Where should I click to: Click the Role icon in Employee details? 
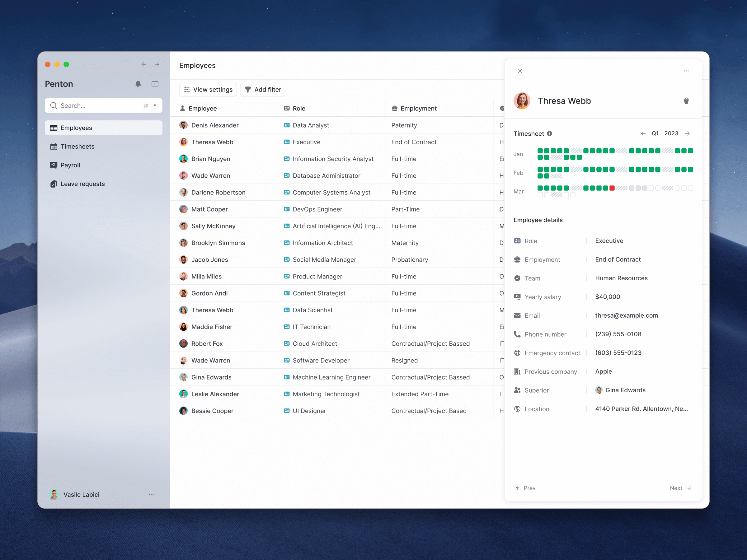517,241
